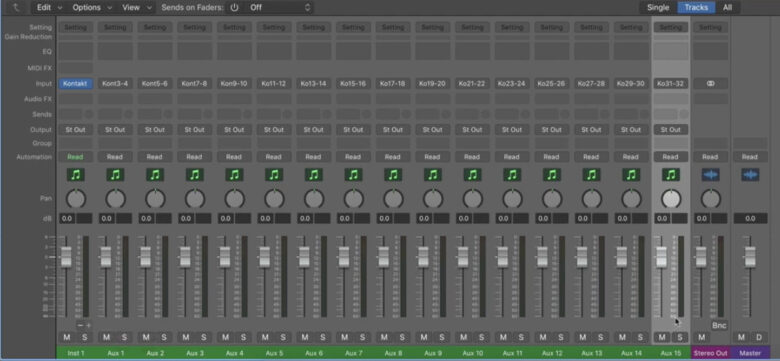Click the Aux 11 channel music note icon
The width and height of the screenshot is (780, 361).
click(x=512, y=175)
